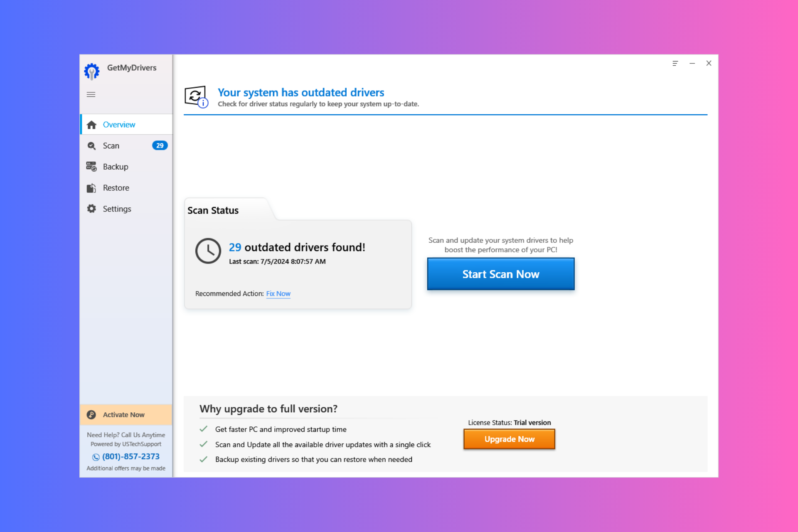This screenshot has width=798, height=532.
Task: Click the Activate Now key icon
Action: click(91, 415)
